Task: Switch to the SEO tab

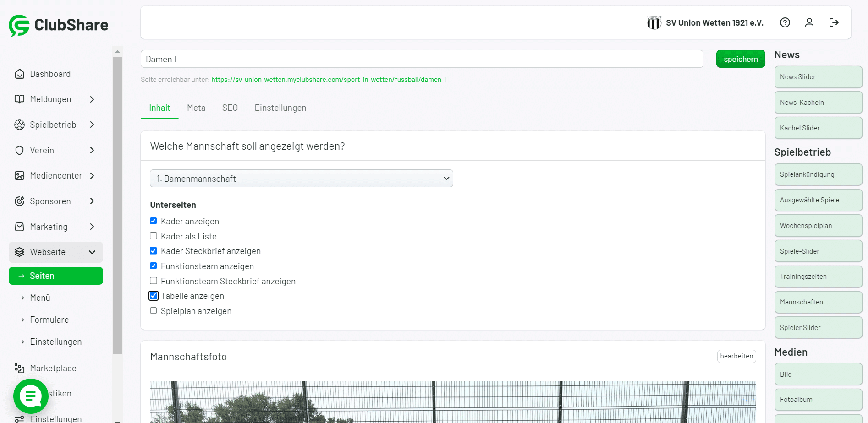Action: [x=230, y=108]
